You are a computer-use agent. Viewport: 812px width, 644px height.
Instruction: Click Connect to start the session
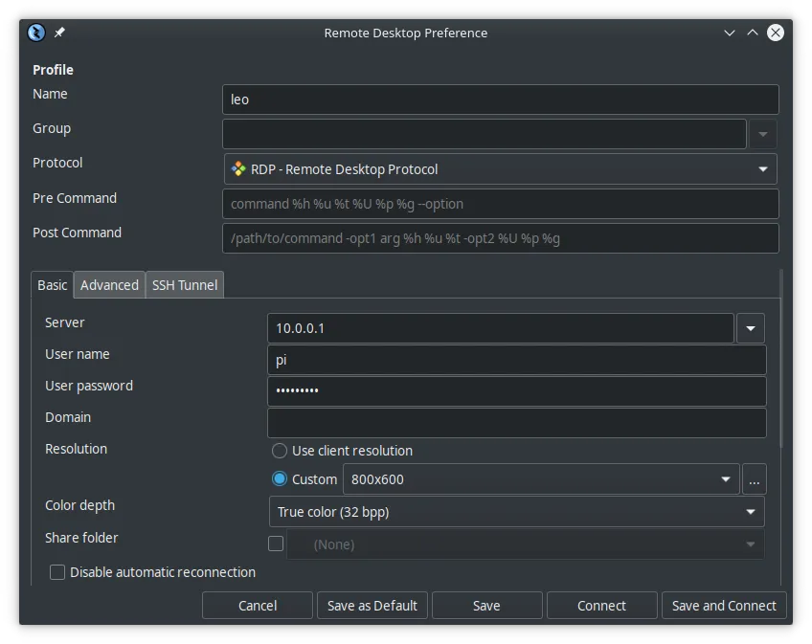pyautogui.click(x=601, y=605)
